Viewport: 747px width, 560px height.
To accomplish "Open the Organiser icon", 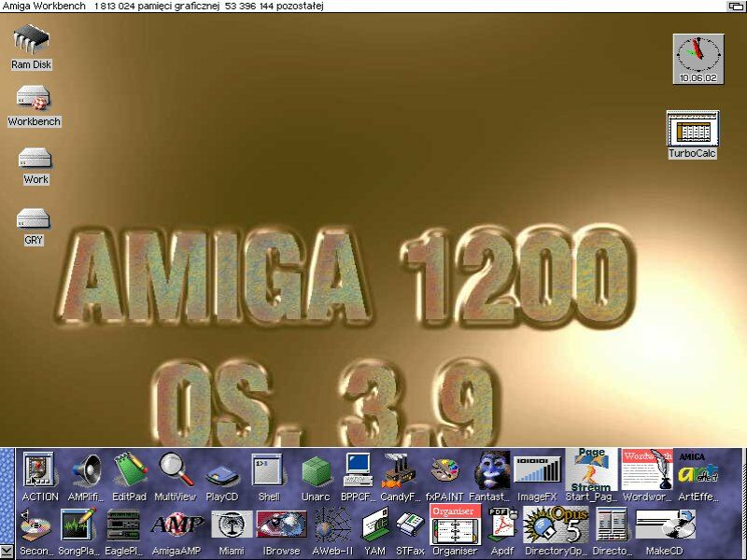I will click(x=455, y=530).
